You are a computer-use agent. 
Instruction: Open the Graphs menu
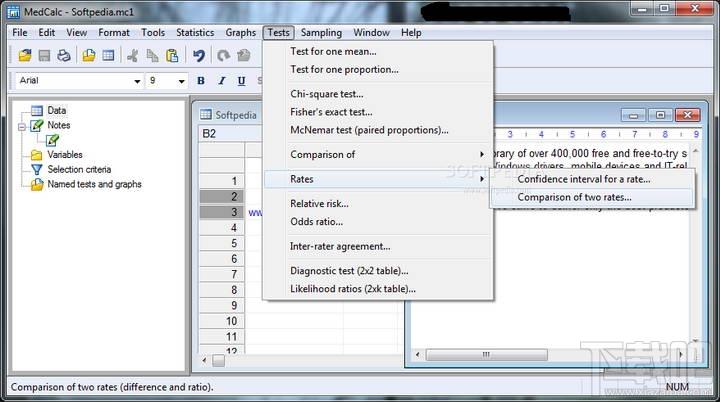[241, 33]
